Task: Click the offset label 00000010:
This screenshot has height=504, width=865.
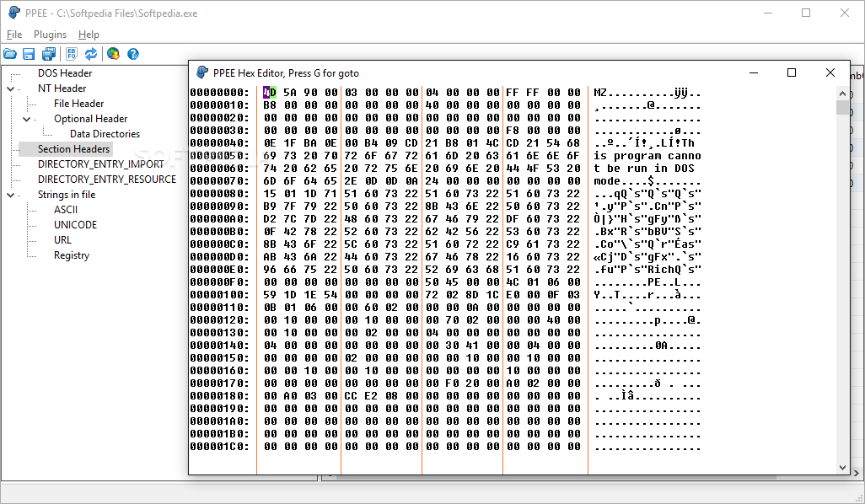Action: click(x=219, y=105)
